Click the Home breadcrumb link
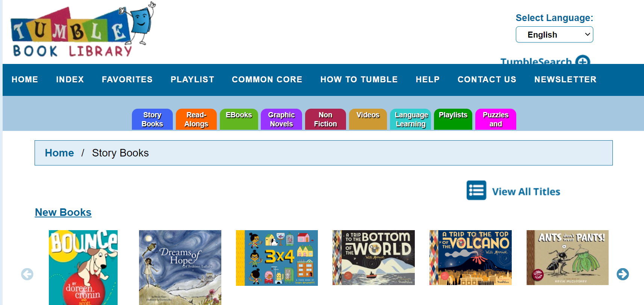644x305 pixels. (59, 153)
